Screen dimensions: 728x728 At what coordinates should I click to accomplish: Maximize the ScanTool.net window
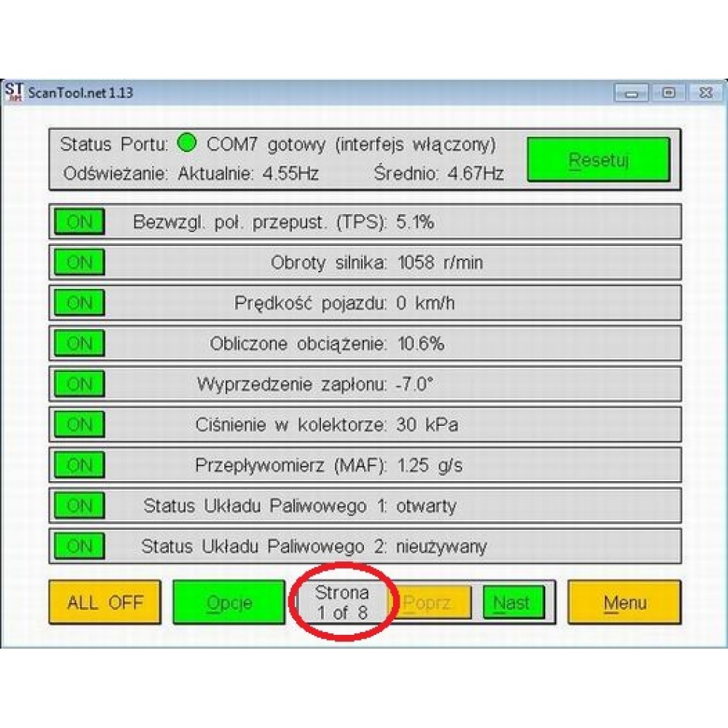click(668, 93)
